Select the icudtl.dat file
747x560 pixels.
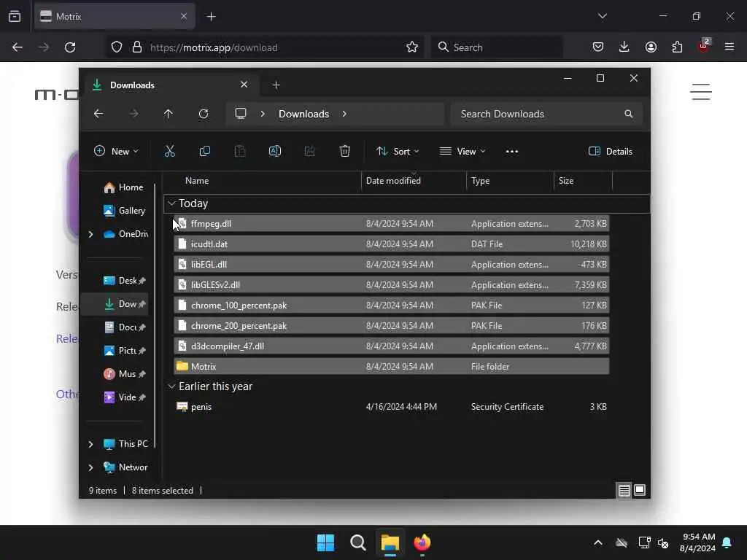tap(391, 244)
